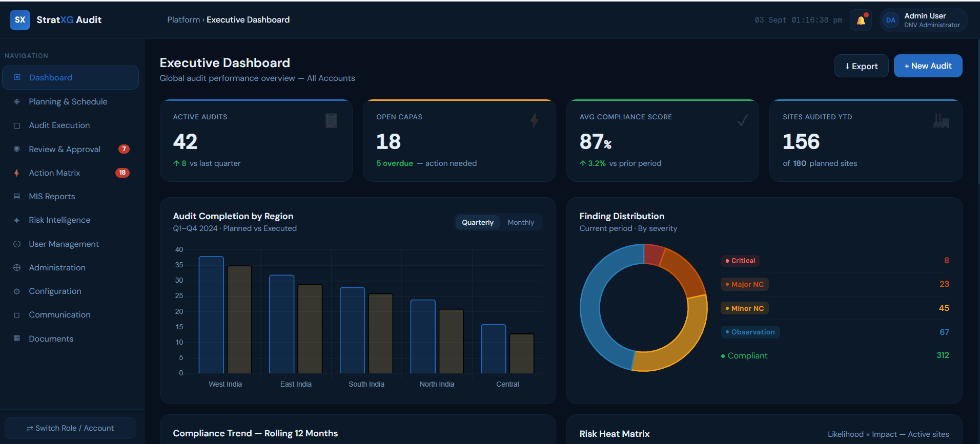
Task: Click the Communication square icon
Action: coord(17,315)
